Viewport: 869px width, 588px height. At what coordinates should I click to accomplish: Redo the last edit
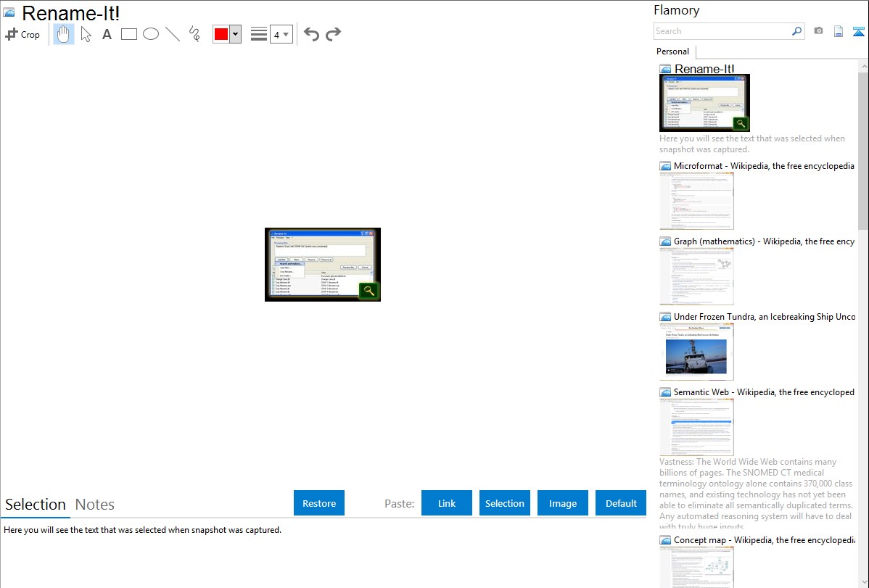(333, 34)
